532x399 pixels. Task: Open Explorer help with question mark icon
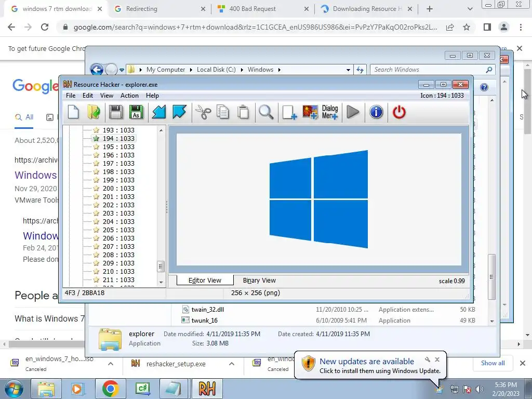(484, 87)
